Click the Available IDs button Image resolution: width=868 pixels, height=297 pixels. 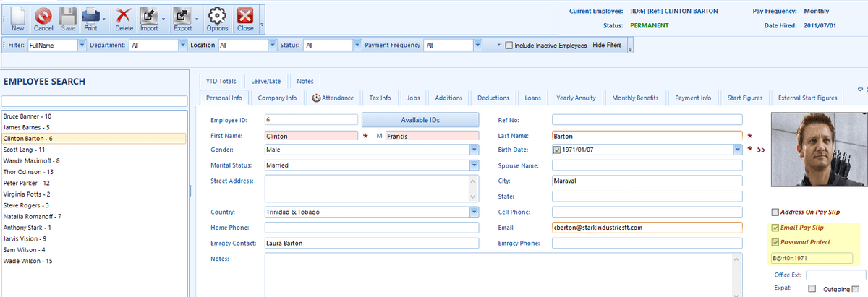[x=420, y=120]
